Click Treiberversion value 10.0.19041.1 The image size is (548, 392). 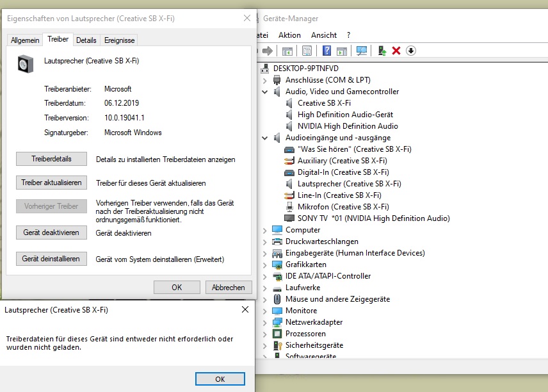[x=124, y=118]
